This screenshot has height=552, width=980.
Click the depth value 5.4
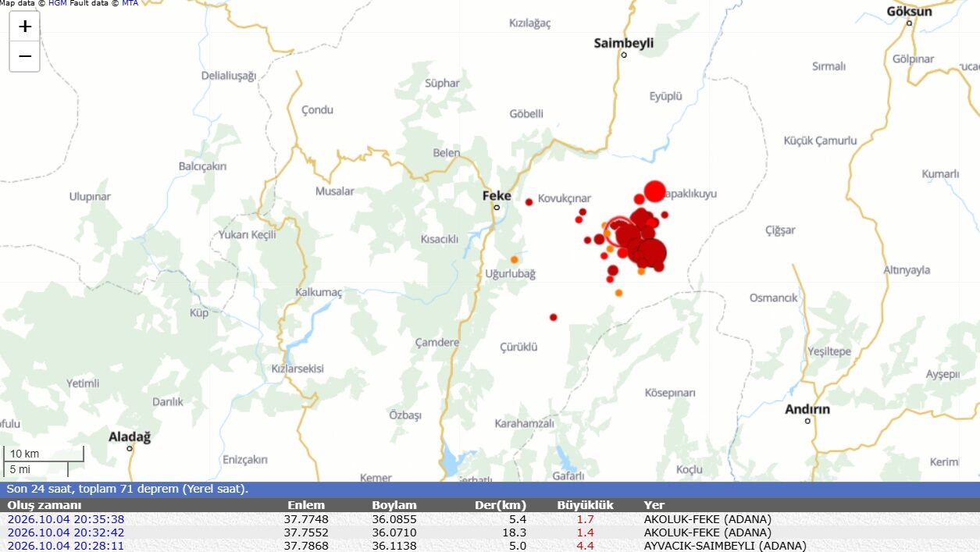[x=518, y=519]
